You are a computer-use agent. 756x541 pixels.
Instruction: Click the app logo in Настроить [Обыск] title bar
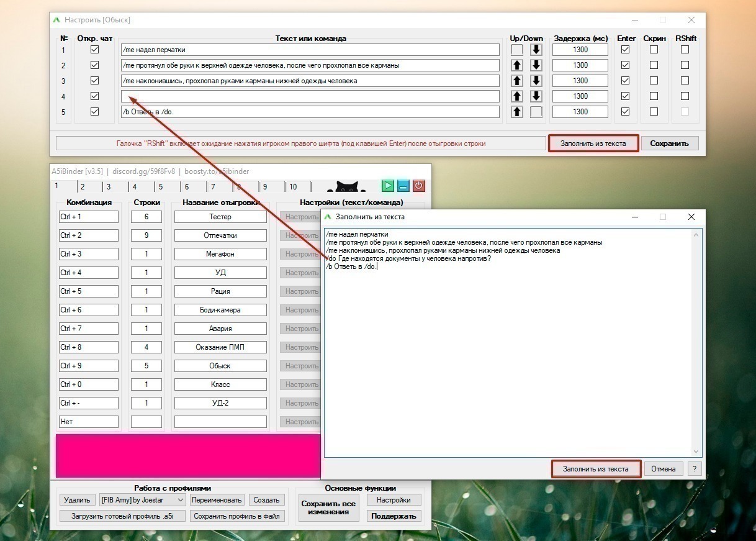point(57,20)
